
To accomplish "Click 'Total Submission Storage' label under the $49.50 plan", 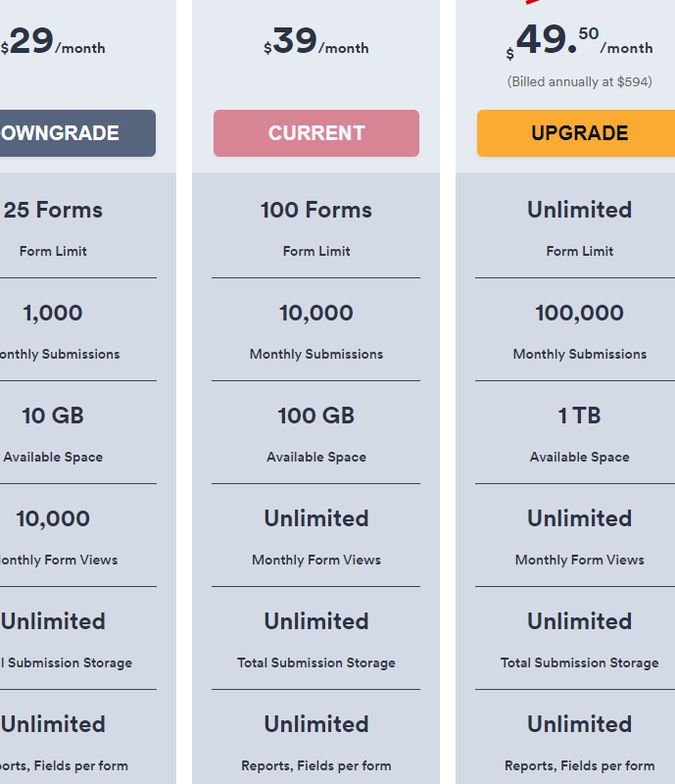I will point(579,662).
